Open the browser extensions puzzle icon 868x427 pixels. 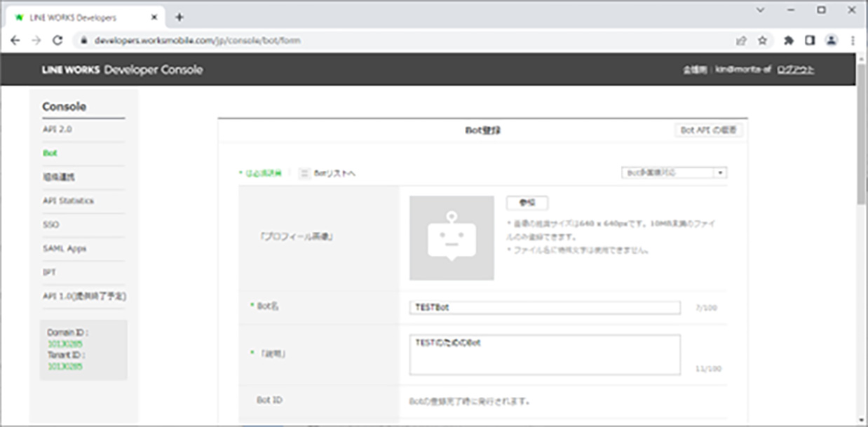click(788, 41)
